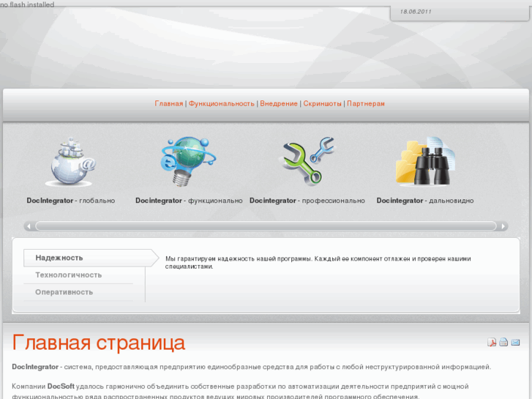Click the binoculars with folders icon
Screen dimensions: 532x399
[425, 161]
